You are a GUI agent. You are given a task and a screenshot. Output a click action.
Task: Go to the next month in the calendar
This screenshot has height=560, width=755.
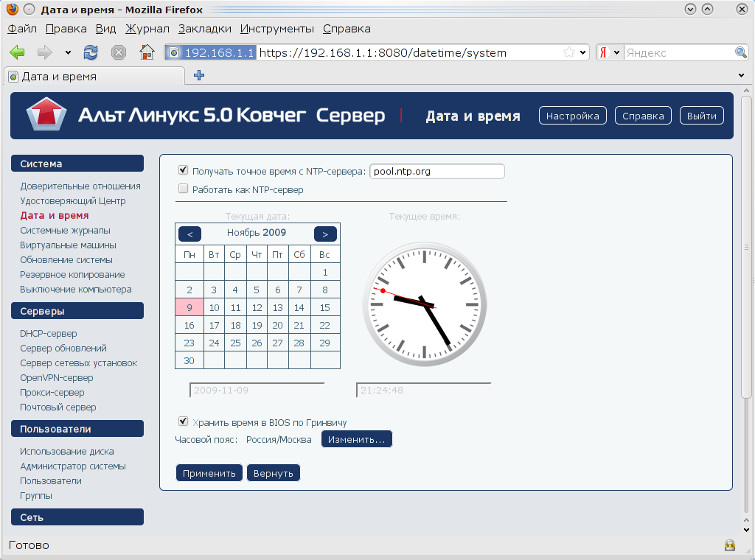[325, 234]
